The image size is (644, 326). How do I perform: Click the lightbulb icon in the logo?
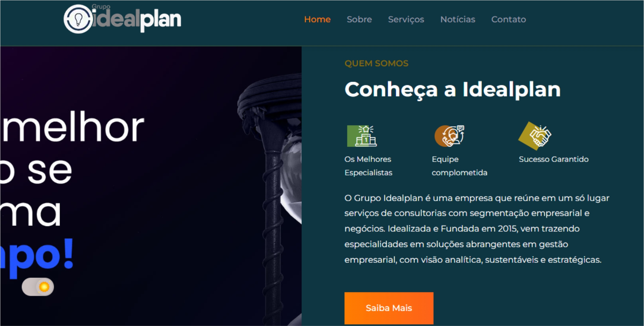click(78, 19)
